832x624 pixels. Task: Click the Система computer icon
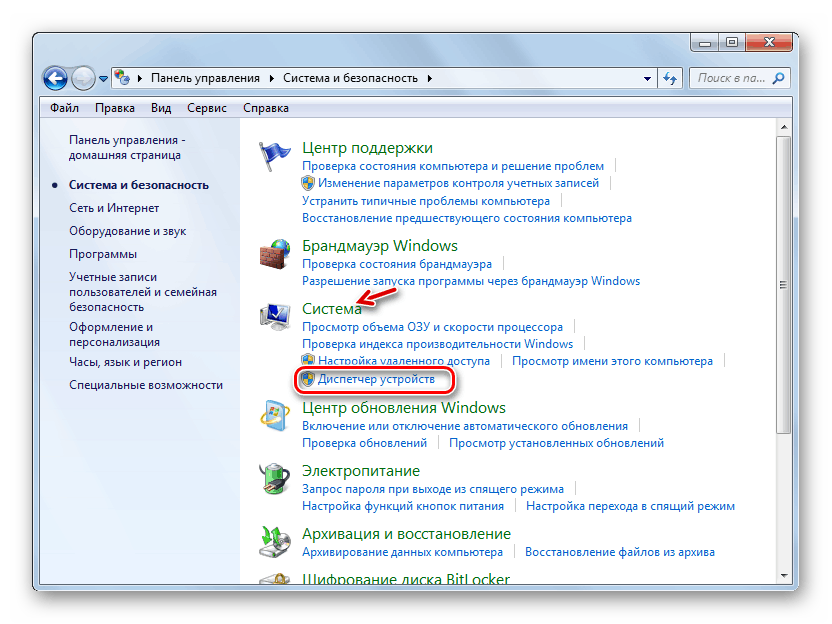point(274,319)
